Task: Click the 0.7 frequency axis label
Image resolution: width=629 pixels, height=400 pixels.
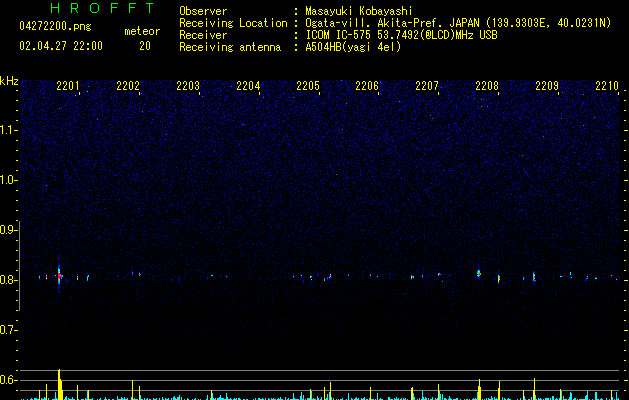Action: 8,330
